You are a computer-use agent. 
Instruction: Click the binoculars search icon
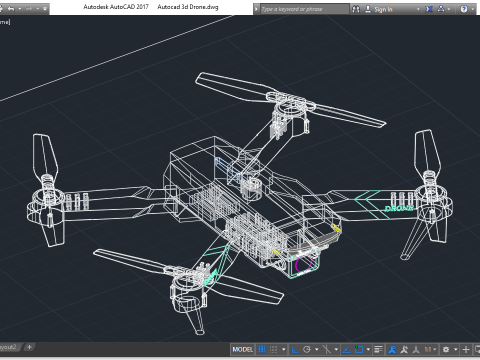point(356,9)
